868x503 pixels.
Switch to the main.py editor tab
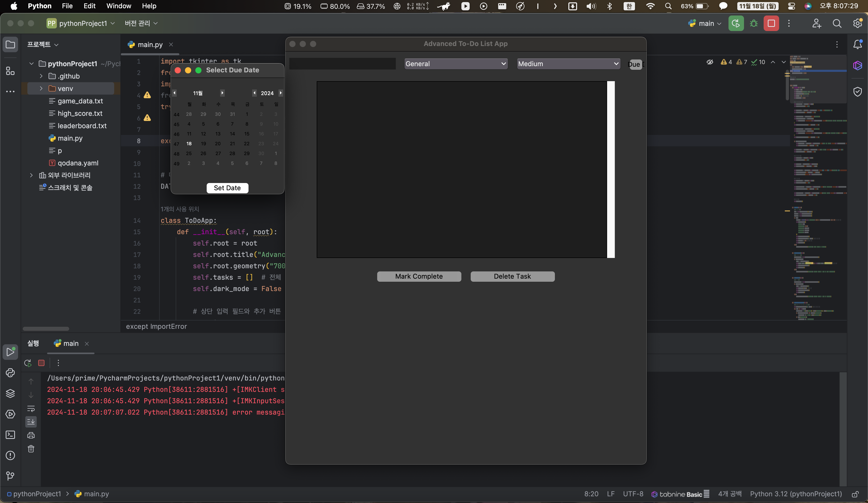tap(150, 44)
